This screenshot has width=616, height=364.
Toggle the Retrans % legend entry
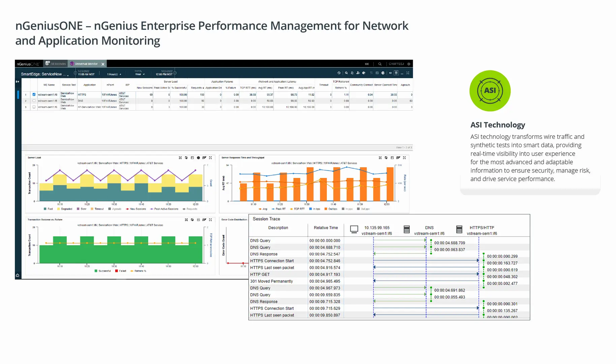click(138, 271)
